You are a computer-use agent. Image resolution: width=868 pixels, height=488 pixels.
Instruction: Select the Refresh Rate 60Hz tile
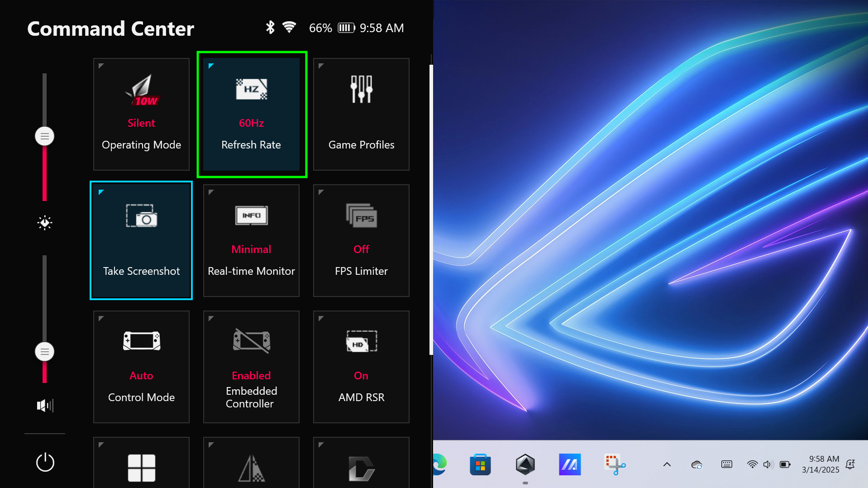251,114
